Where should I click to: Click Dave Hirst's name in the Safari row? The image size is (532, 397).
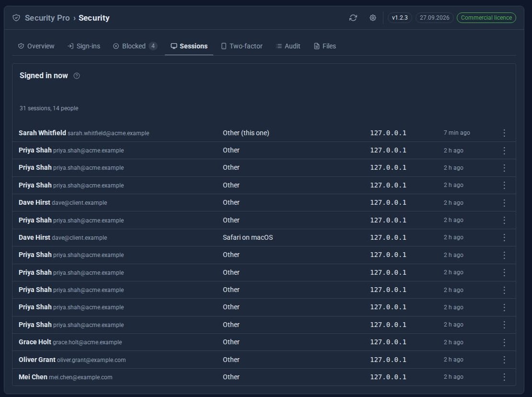[x=34, y=237]
